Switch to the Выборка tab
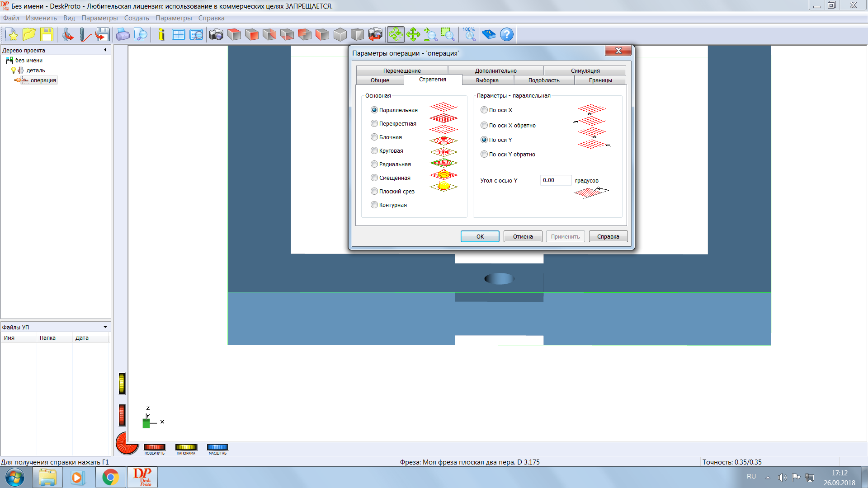 [x=487, y=80]
